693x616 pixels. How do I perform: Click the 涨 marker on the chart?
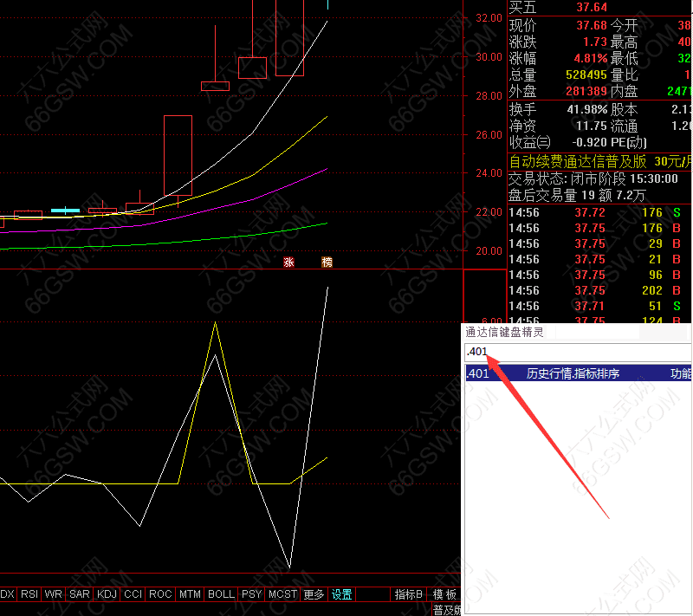coord(288,263)
